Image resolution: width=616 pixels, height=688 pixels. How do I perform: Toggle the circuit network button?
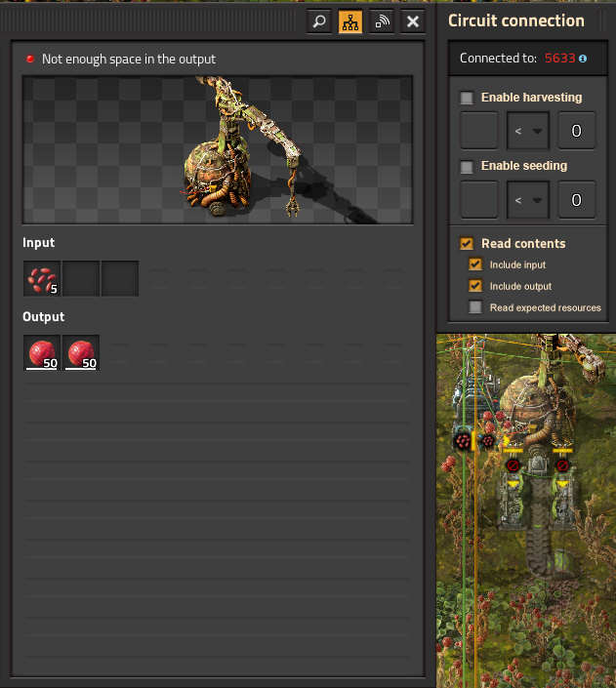(x=350, y=21)
